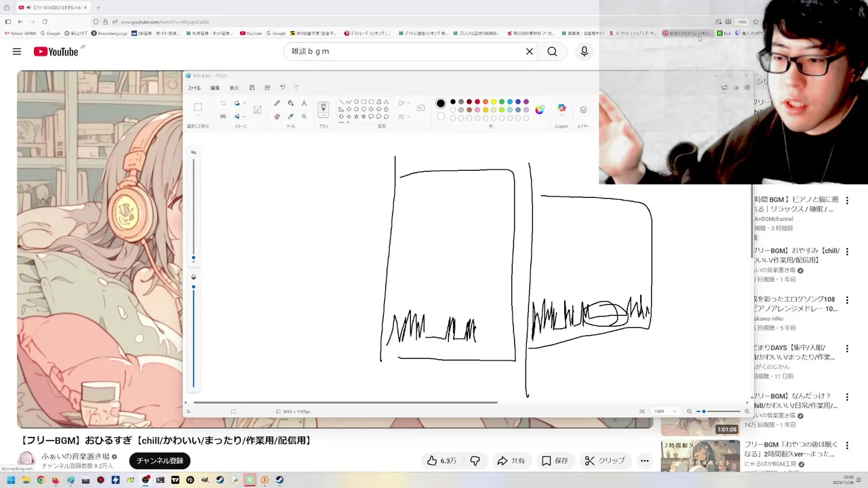868x488 pixels.
Task: Open Chrome from the taskbar
Action: 41,480
